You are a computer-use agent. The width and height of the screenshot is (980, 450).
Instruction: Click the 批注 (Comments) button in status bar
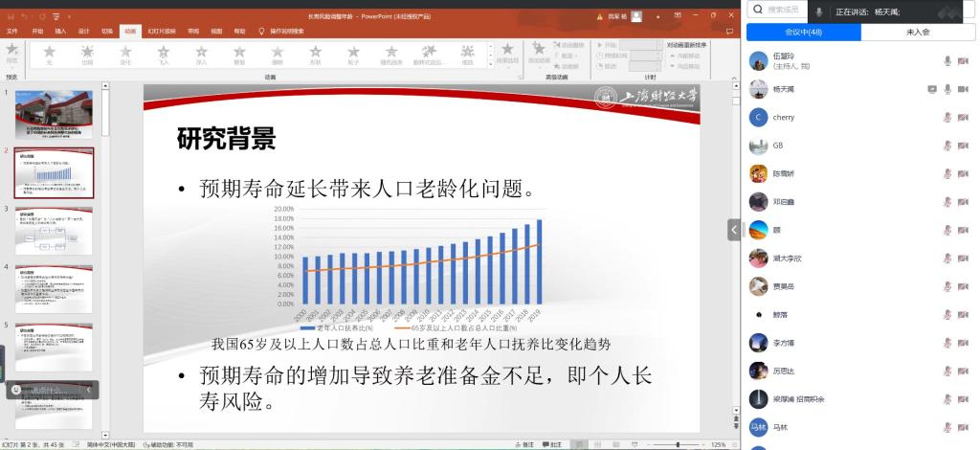click(551, 444)
